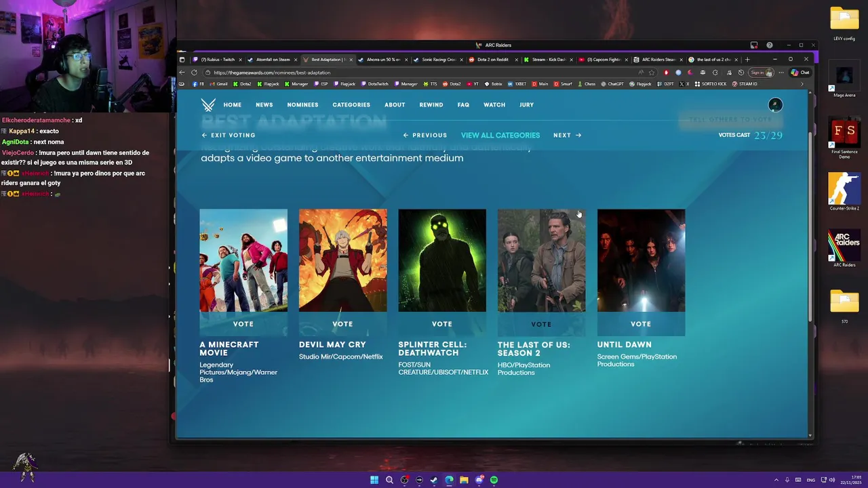Open tab actions menu at tab strip start
This screenshot has width=868, height=488.
coord(182,60)
